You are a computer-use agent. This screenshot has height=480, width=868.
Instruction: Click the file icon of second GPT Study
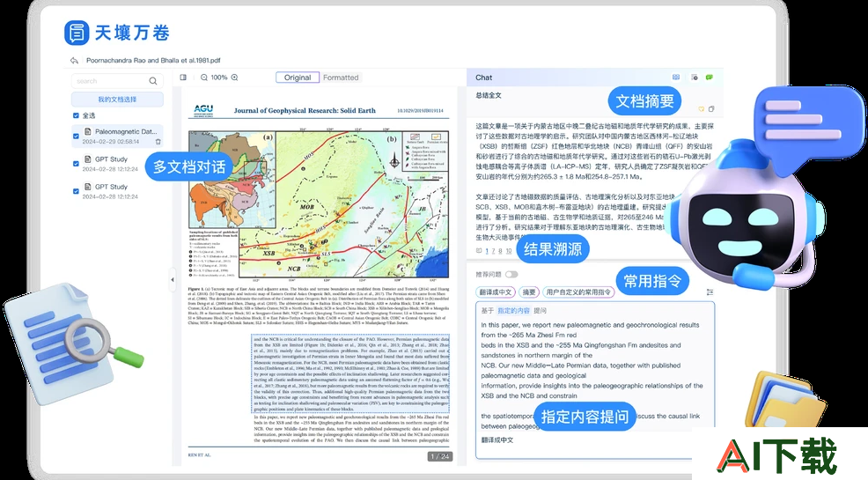tap(87, 187)
